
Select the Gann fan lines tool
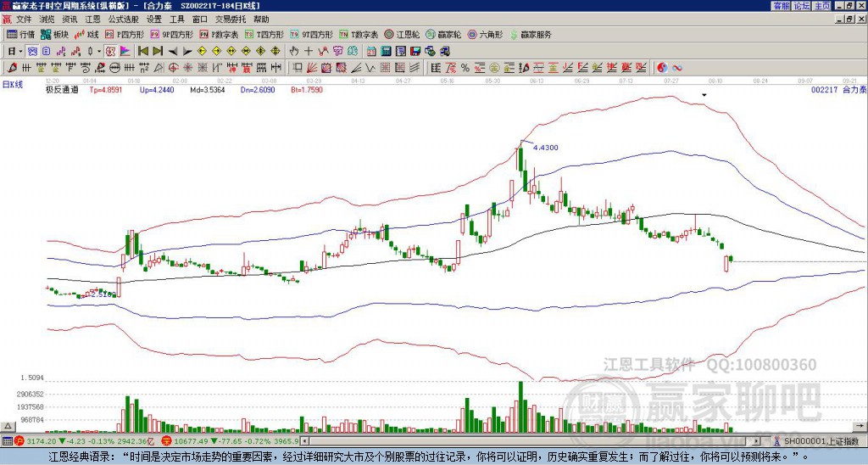point(312,68)
